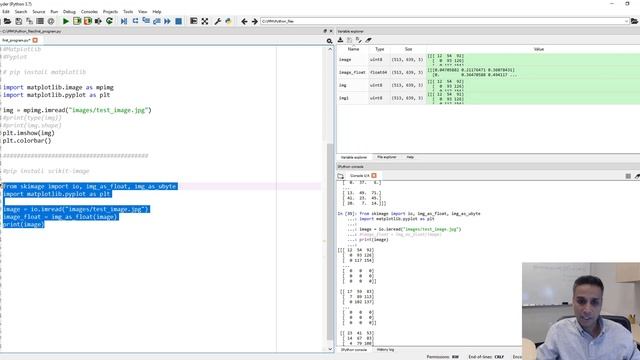Stop debugging blue square icon
Screen dimensions: 640x360
pos(178,21)
